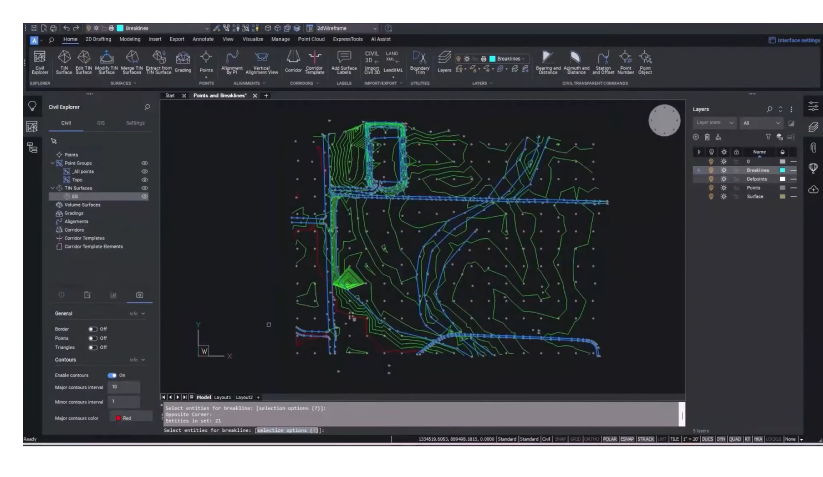The width and height of the screenshot is (823, 477).
Task: Open the All filter dropdown in Layers
Action: click(762, 123)
